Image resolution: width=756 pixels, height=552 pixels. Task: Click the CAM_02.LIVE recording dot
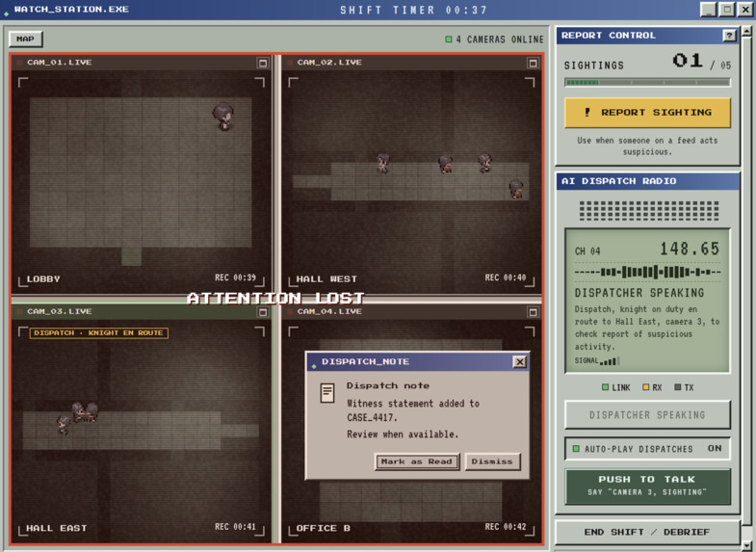[x=290, y=63]
